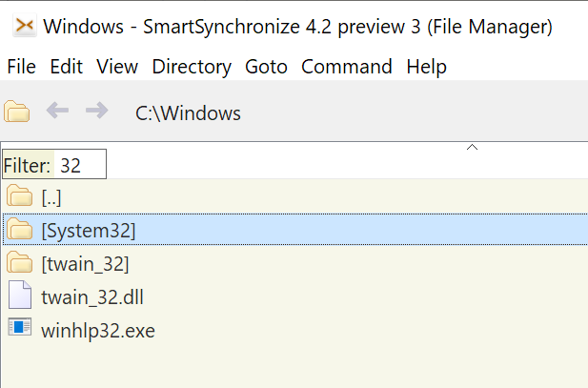Click the parent directory folder icon
The width and height of the screenshot is (588, 388).
(x=20, y=197)
